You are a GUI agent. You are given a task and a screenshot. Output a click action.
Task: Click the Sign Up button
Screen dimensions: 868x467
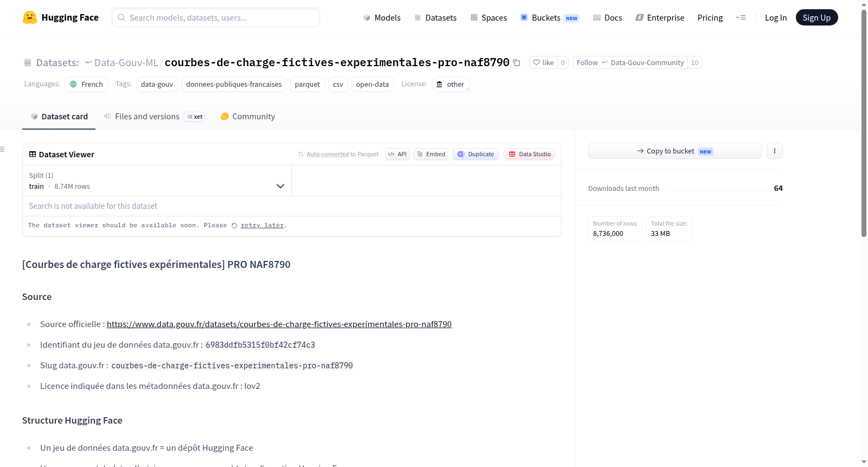(816, 17)
